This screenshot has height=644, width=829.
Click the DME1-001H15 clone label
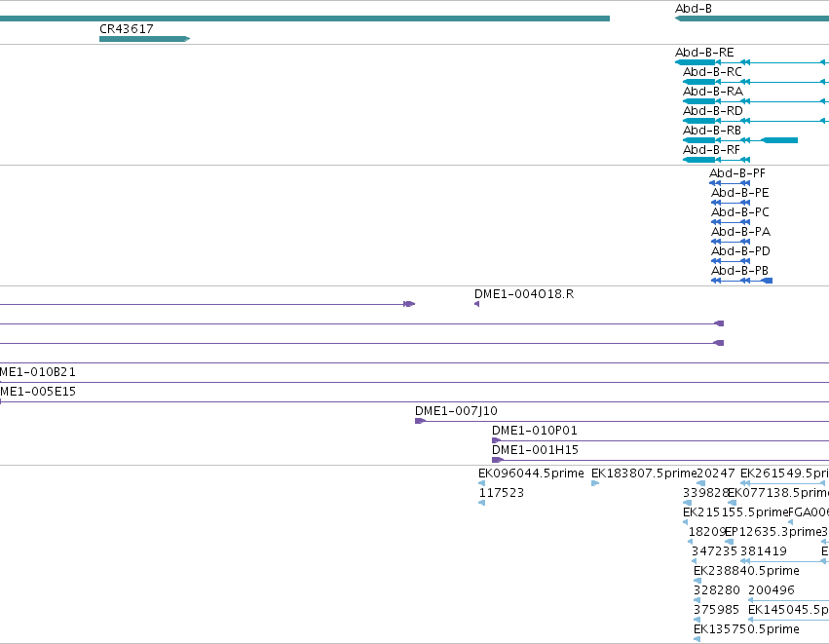pos(535,450)
